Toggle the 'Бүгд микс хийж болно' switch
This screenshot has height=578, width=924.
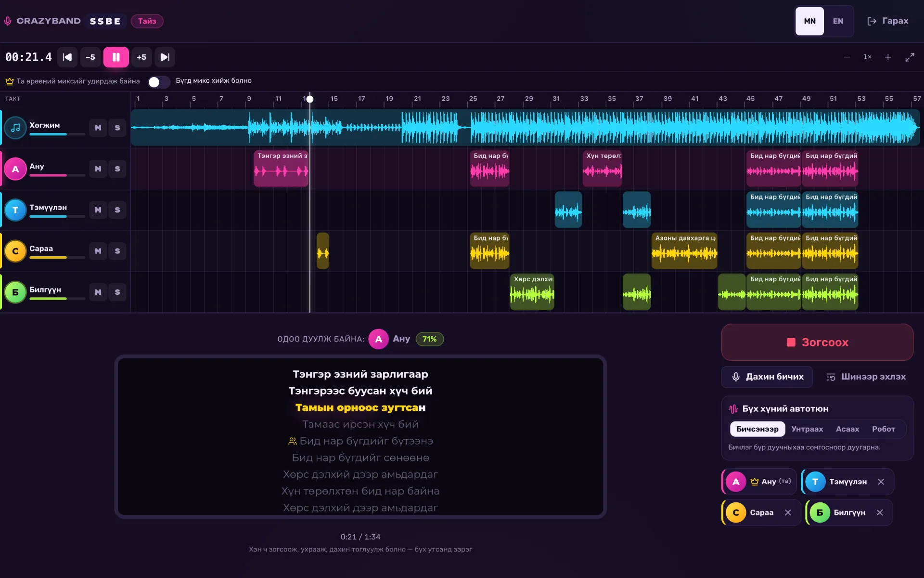(159, 82)
